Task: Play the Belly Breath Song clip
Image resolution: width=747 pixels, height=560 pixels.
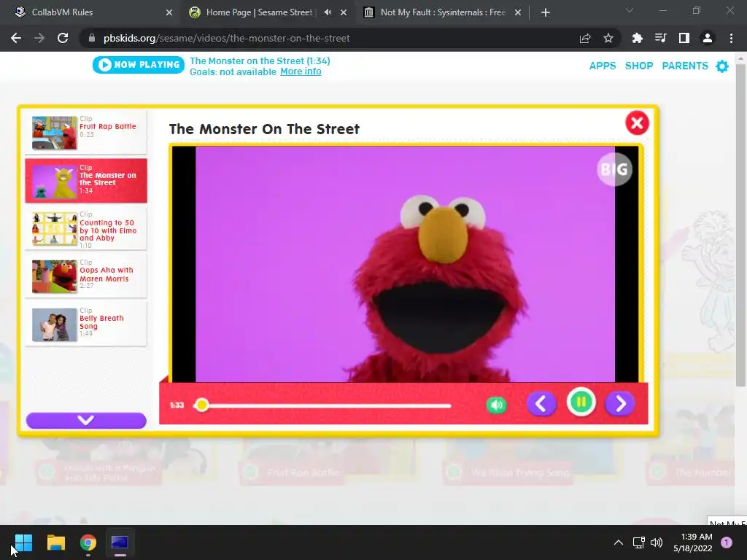Action: [x=86, y=324]
